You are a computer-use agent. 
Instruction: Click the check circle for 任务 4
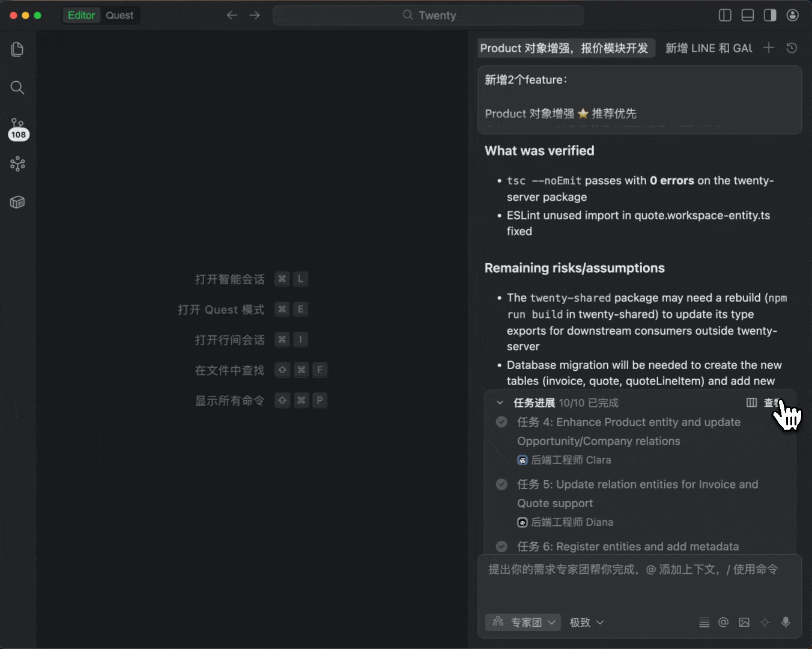pos(501,422)
